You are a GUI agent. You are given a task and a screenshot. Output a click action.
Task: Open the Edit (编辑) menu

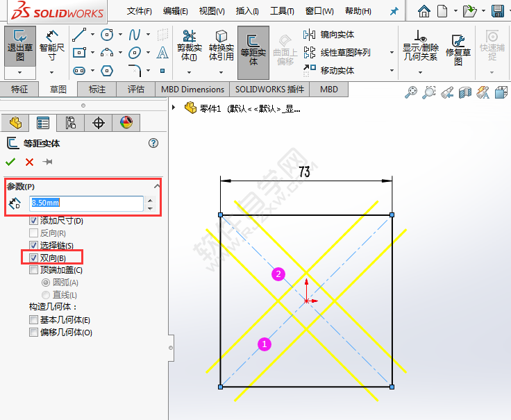coord(176,11)
